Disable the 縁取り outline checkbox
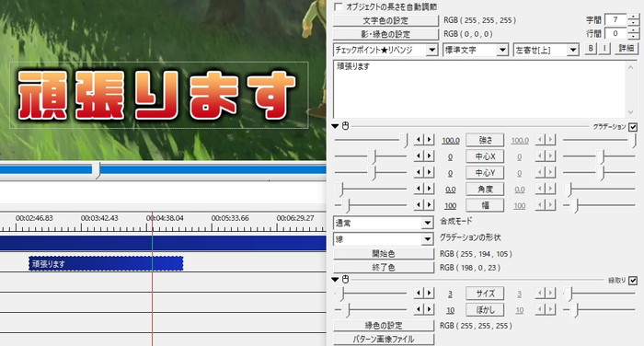Viewport: 644px width, 346px height. (633, 281)
